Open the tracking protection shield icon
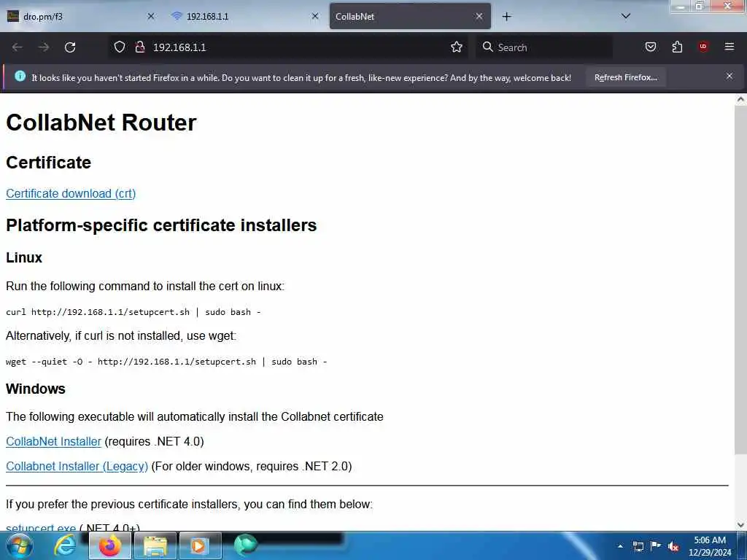This screenshot has height=560, width=747. pyautogui.click(x=120, y=47)
